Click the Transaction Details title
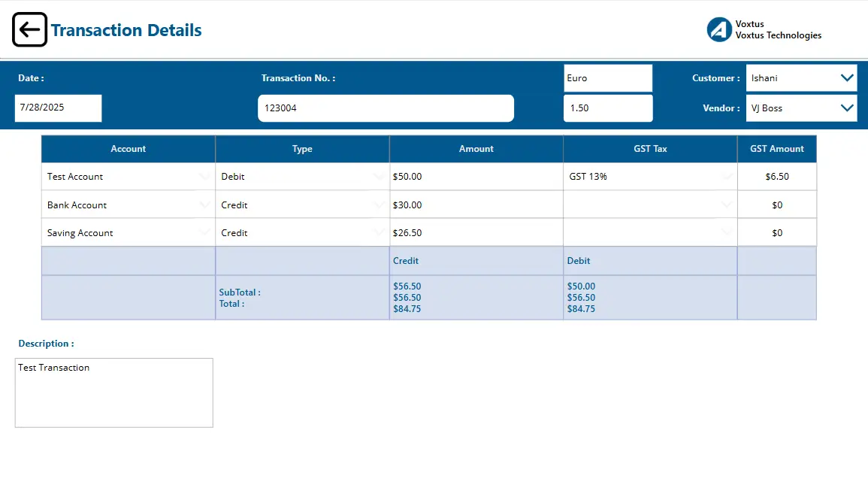Screen dimensions: 868x488 point(126,30)
